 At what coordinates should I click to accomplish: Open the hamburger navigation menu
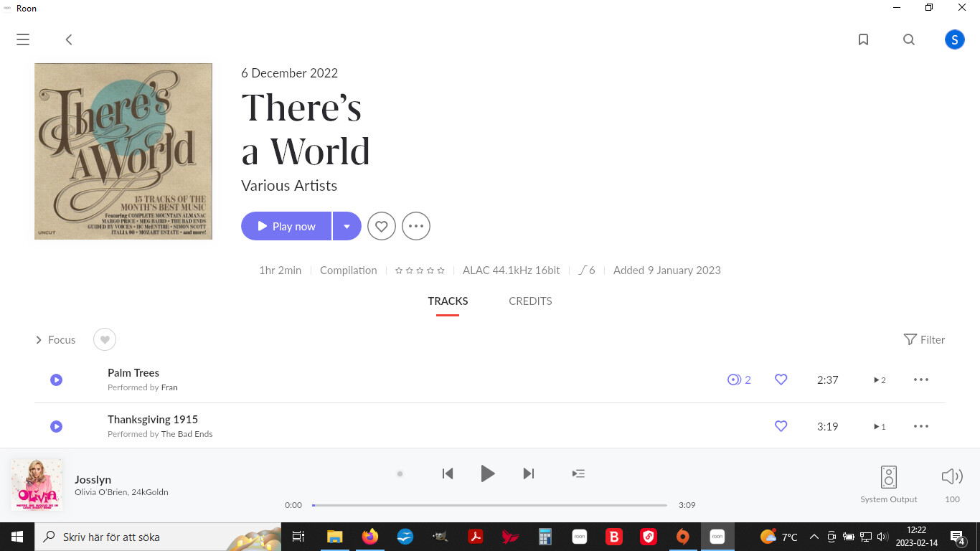pos(23,39)
